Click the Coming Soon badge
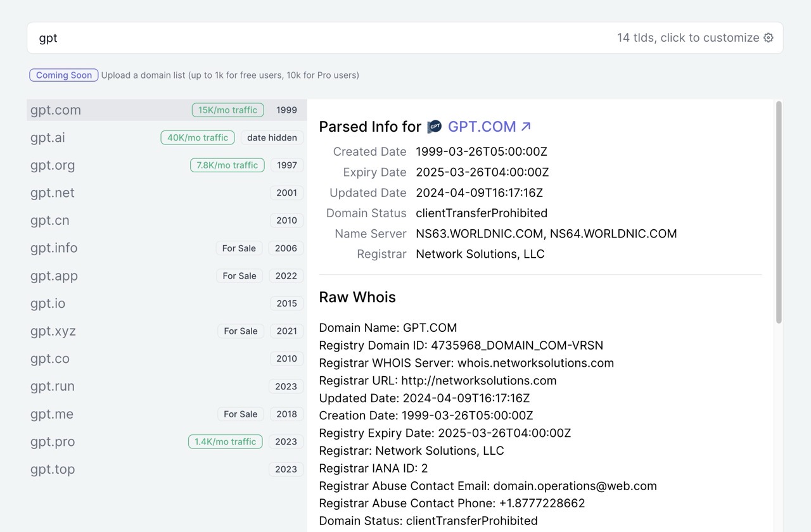Screen dimensions: 811x532 pyautogui.click(x=64, y=75)
